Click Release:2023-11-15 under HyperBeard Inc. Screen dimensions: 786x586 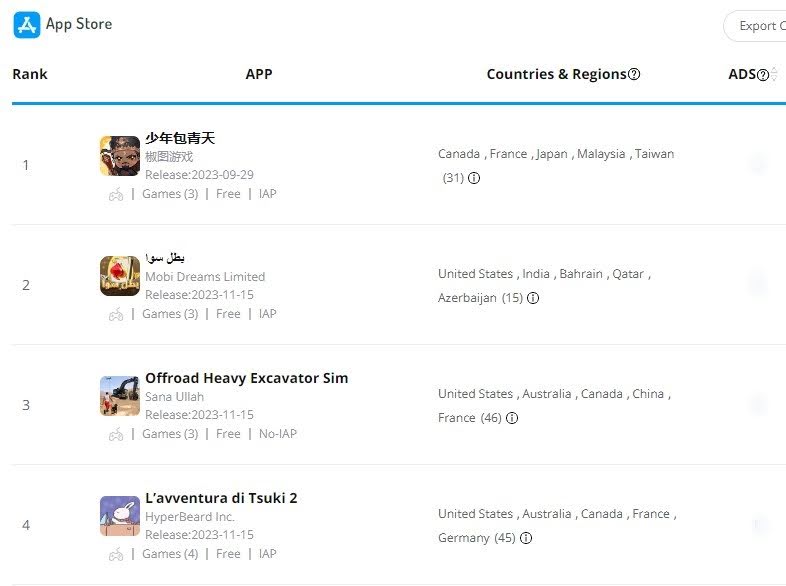tap(200, 534)
